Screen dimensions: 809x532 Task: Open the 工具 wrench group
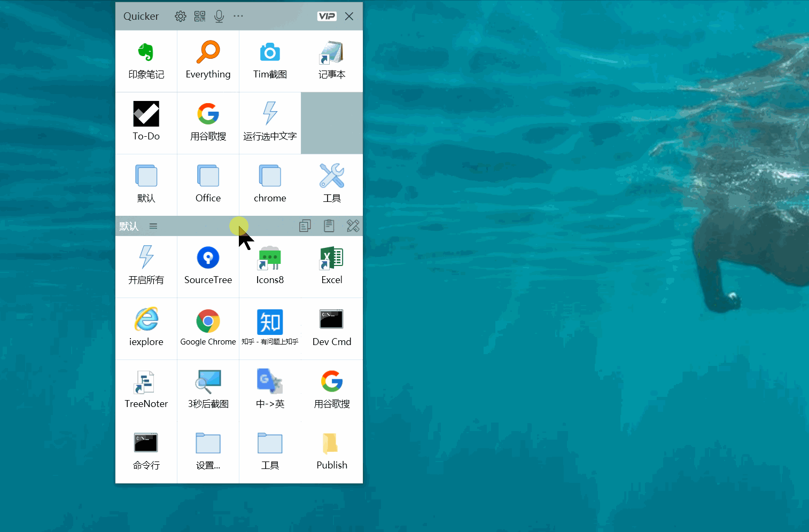click(x=332, y=185)
